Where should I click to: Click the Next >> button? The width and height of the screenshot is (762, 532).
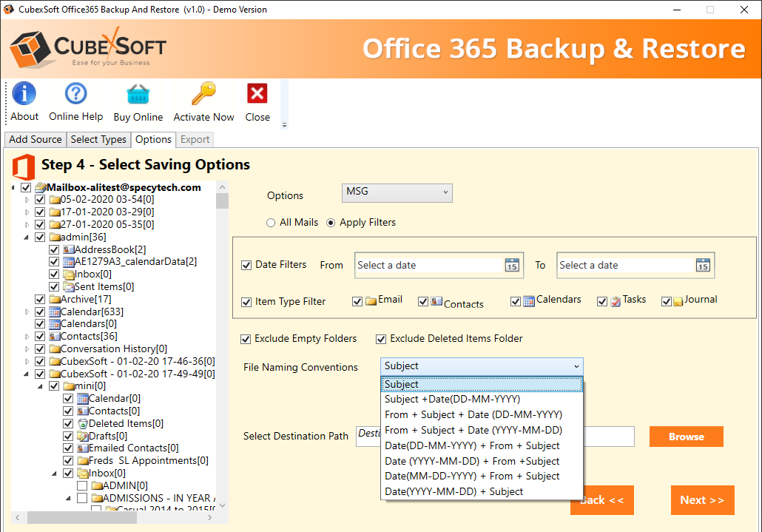click(702, 500)
